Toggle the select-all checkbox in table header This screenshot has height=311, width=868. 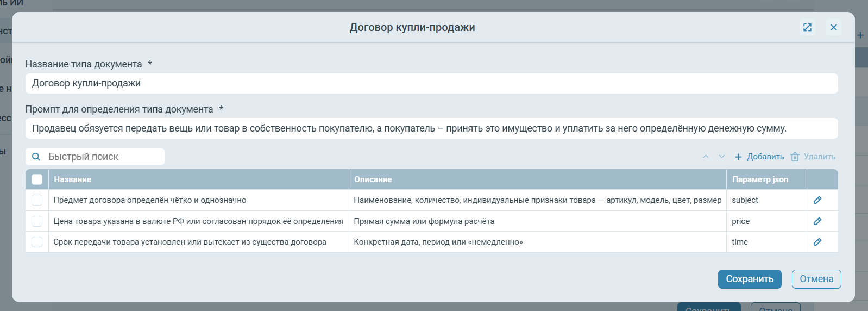coord(37,179)
